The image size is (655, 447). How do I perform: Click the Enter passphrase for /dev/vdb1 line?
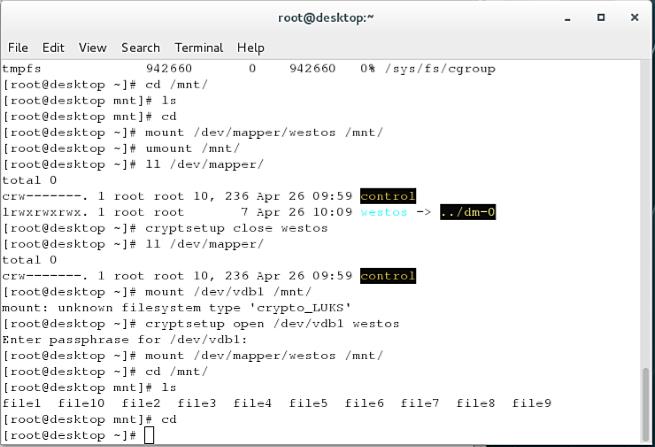[x=124, y=340]
